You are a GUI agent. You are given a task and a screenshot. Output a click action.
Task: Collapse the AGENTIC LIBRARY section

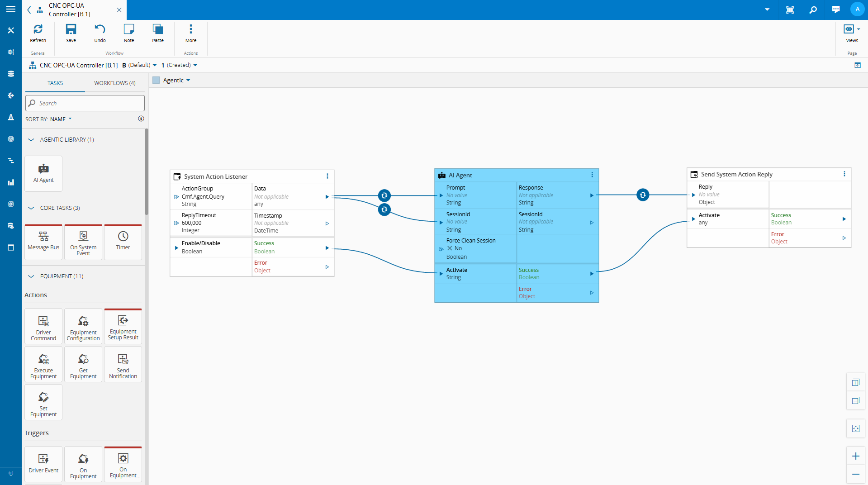pyautogui.click(x=31, y=139)
